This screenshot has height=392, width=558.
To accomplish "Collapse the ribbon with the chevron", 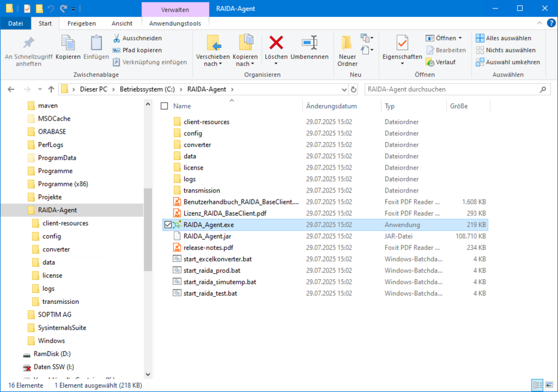I will coord(539,23).
